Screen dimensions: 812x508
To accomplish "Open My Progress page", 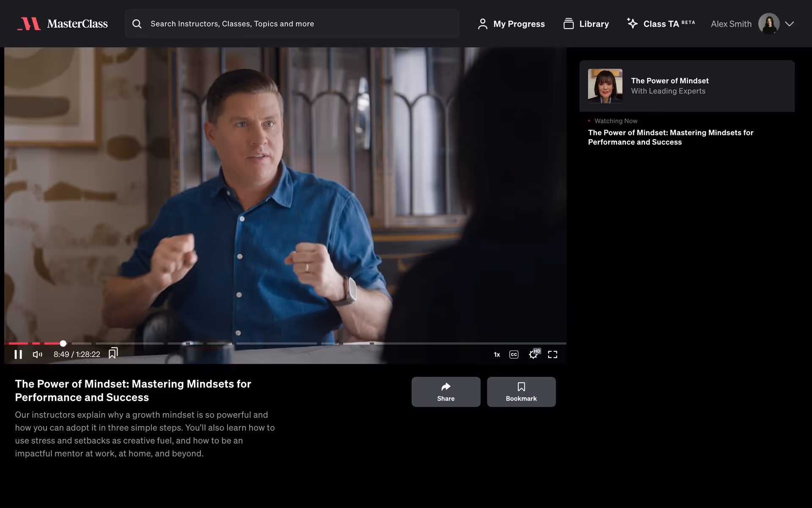I will click(x=511, y=24).
